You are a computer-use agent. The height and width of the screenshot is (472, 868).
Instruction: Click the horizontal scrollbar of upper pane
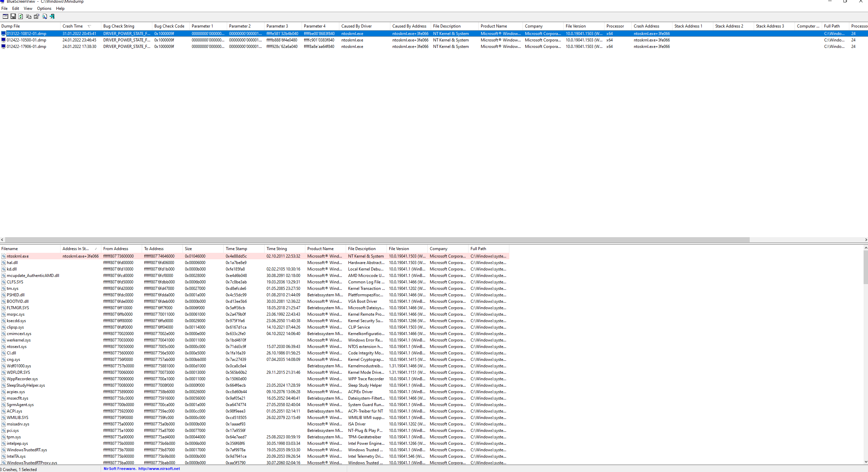pos(374,240)
